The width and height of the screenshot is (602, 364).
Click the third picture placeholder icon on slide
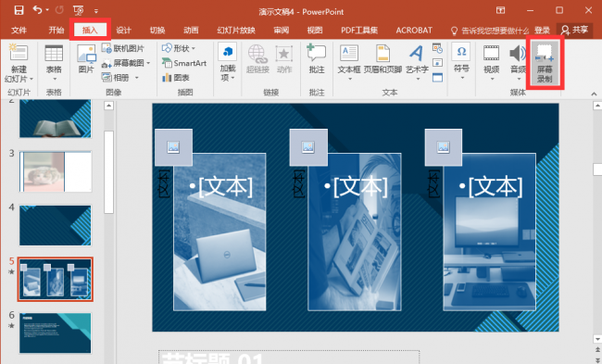click(444, 147)
